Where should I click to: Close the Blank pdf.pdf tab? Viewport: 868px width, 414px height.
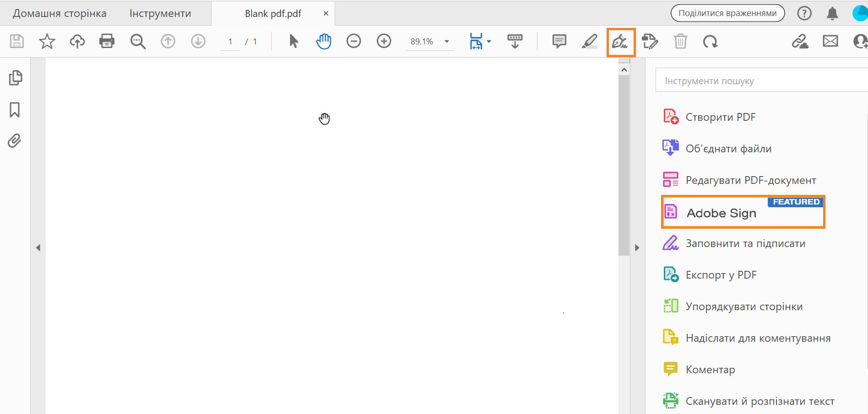326,14
